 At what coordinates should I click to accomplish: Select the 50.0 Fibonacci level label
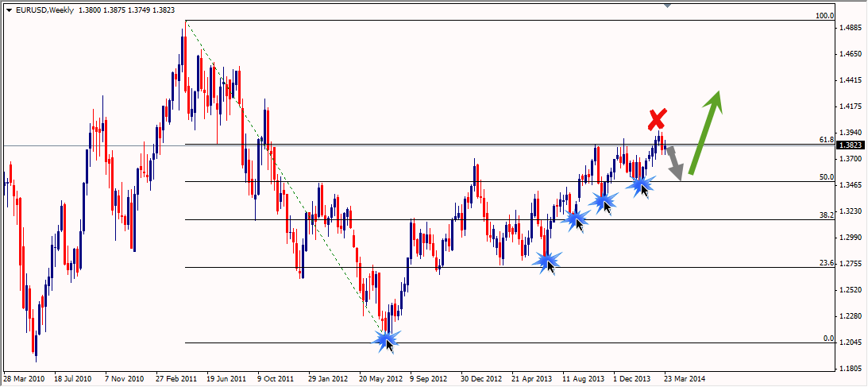click(826, 177)
